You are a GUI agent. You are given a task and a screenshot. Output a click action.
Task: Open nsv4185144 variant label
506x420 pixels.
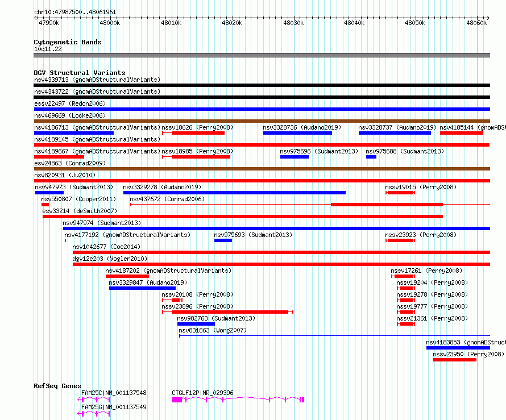[473, 127]
